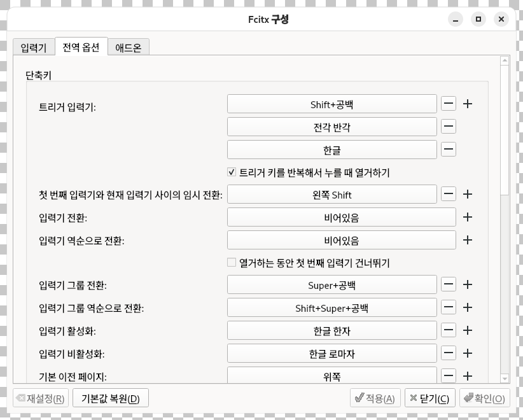The height and width of the screenshot is (420, 523).
Task: Remove the Shift+공백 trigger key with minus
Action: coord(449,104)
